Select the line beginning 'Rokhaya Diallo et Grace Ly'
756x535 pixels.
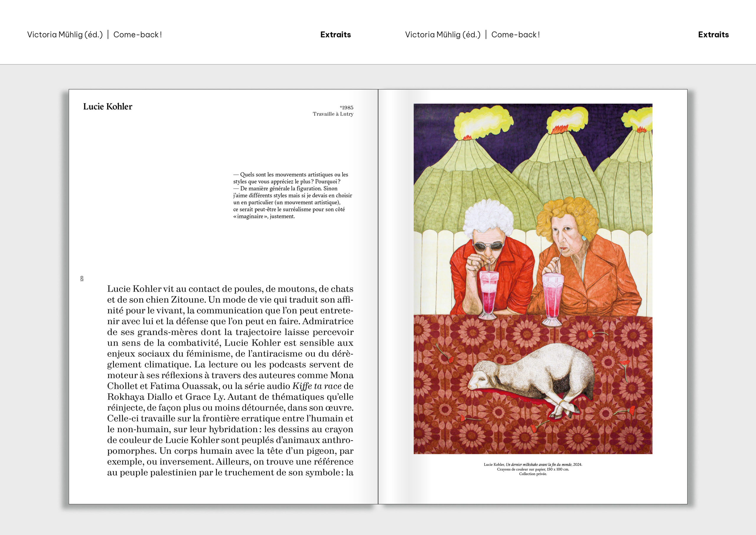pos(230,397)
